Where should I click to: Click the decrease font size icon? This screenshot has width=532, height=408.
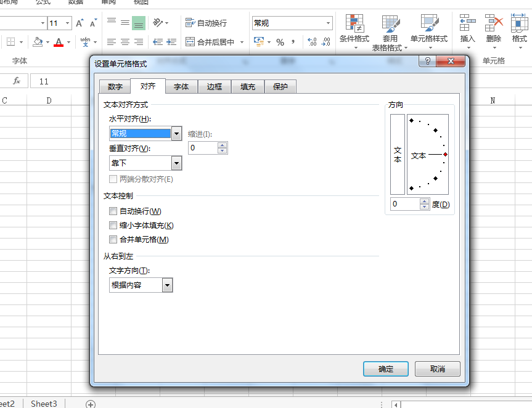coord(93,23)
